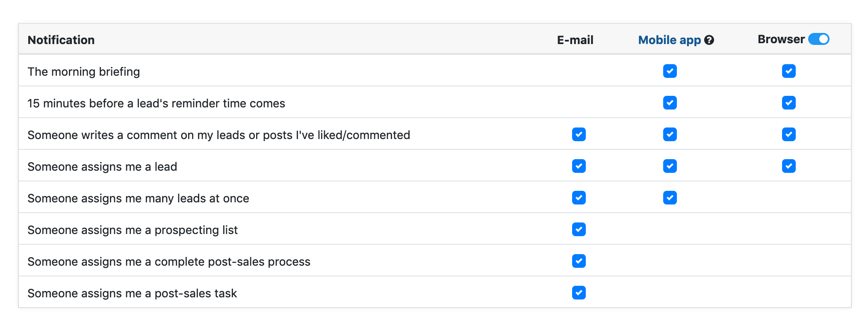Uncheck Mobile app for many leads assigned at once
The width and height of the screenshot is (868, 326).
coord(670,198)
